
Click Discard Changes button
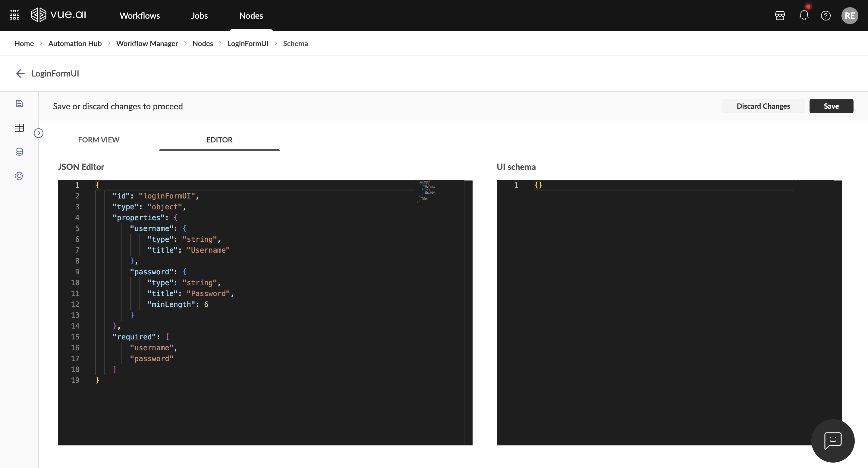pyautogui.click(x=763, y=106)
